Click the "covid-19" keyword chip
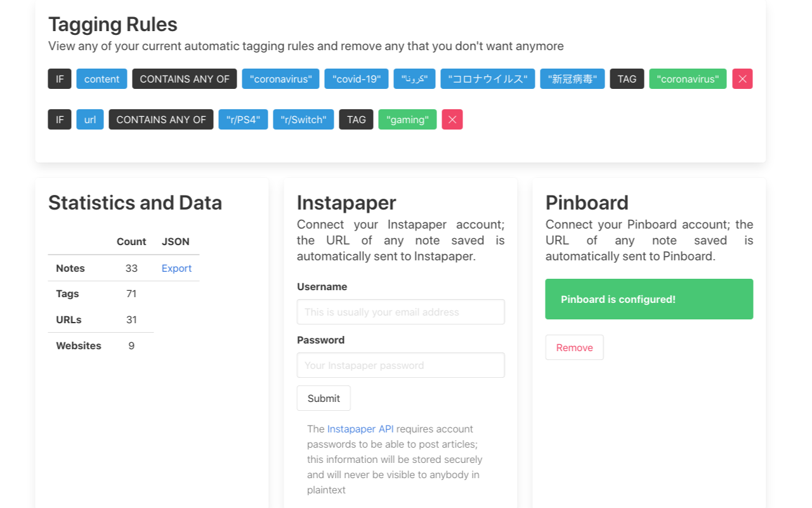 [357, 79]
